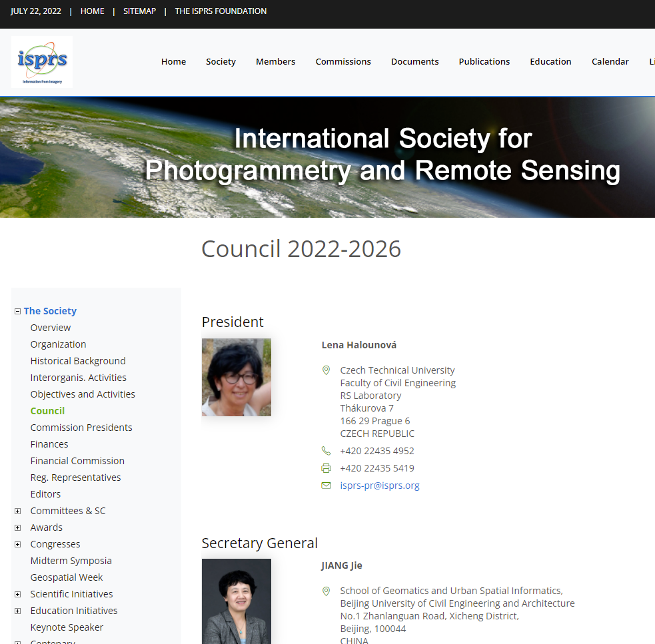Viewport: 655px width, 644px height.
Task: Click the envelope icon beside isprs-pr@isprs.org
Action: pos(327,485)
